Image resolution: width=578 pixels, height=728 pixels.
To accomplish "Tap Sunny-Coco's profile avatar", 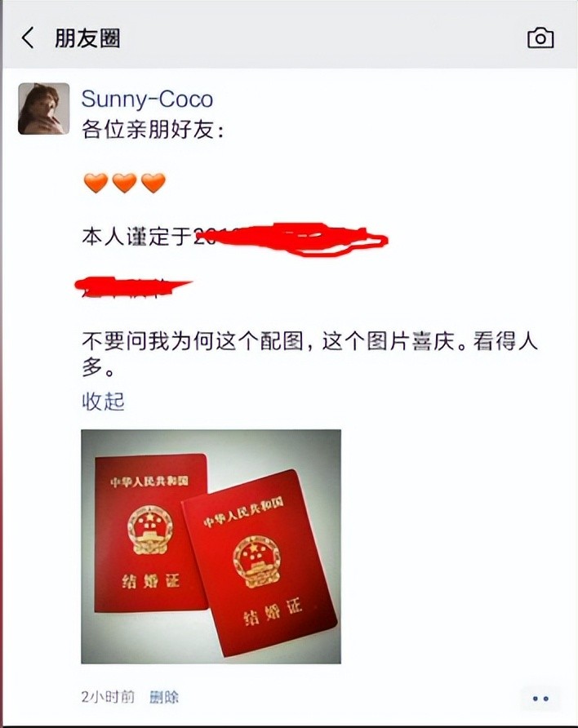I will [43, 109].
